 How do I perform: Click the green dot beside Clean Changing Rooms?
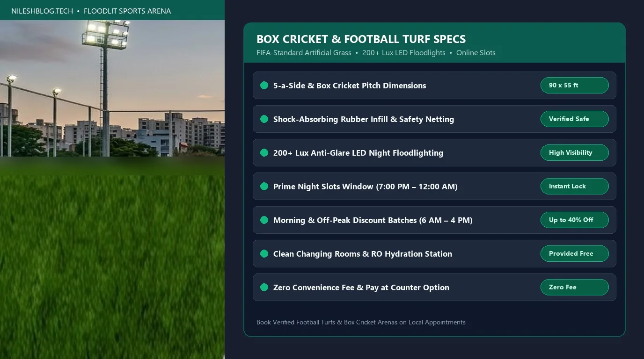coord(264,254)
